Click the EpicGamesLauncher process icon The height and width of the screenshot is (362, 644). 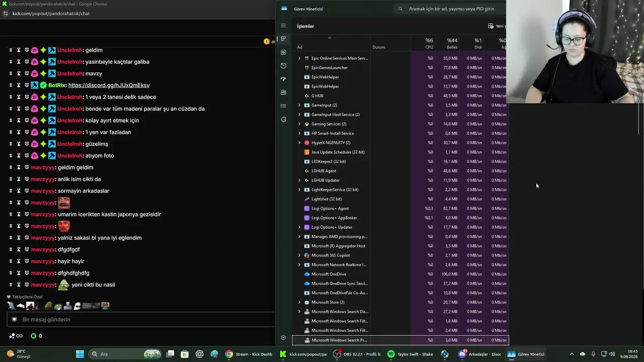[307, 67]
